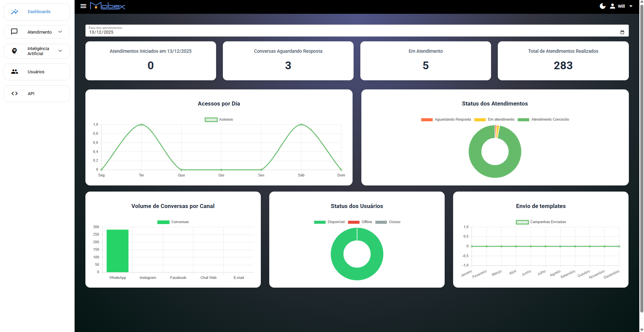644x332 pixels.
Task: Open the hamburger menu icon
Action: 83,6
